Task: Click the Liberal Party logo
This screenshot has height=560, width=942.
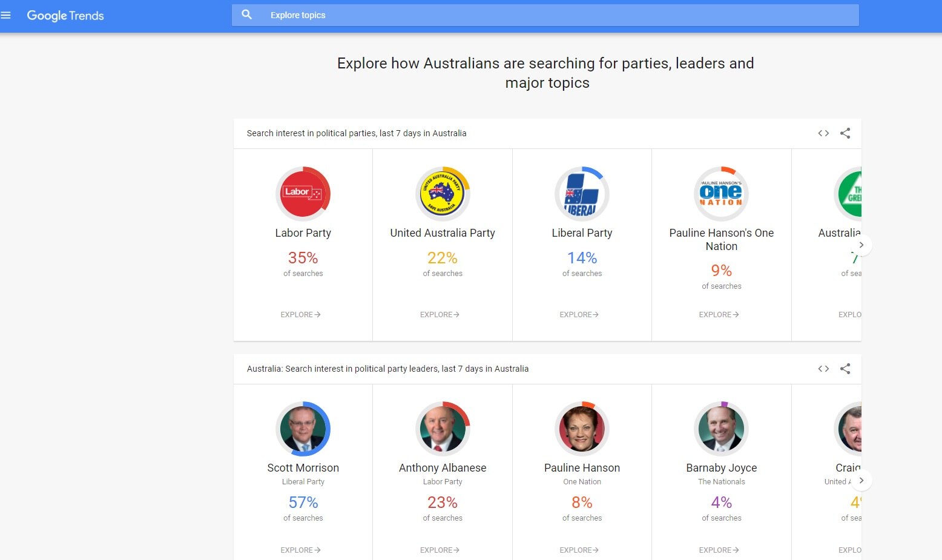Action: (582, 194)
